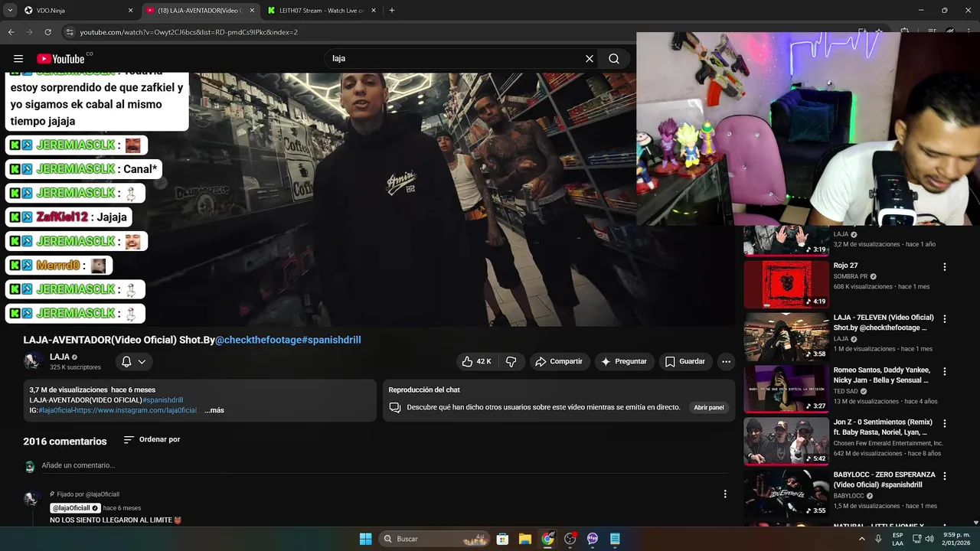Click the Preguntar button

click(624, 361)
